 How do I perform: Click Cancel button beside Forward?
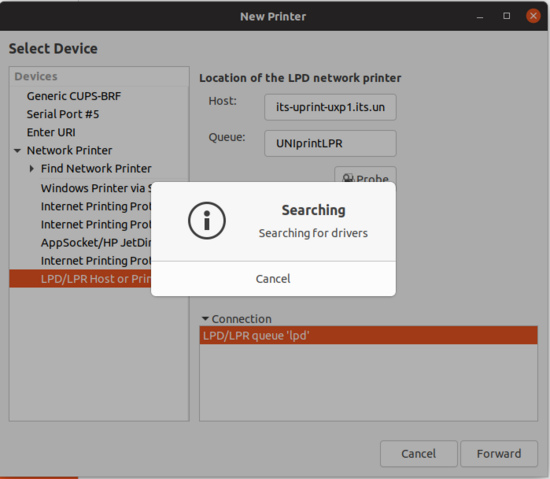(x=418, y=454)
